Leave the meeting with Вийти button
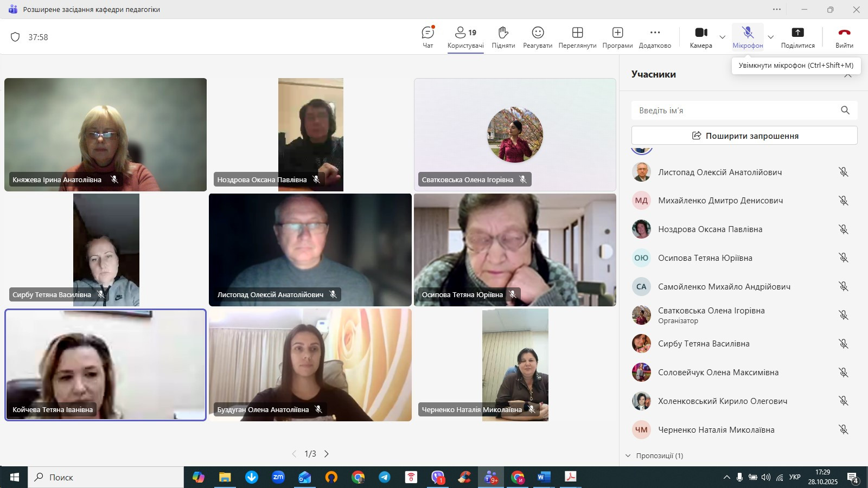 [x=844, y=37]
